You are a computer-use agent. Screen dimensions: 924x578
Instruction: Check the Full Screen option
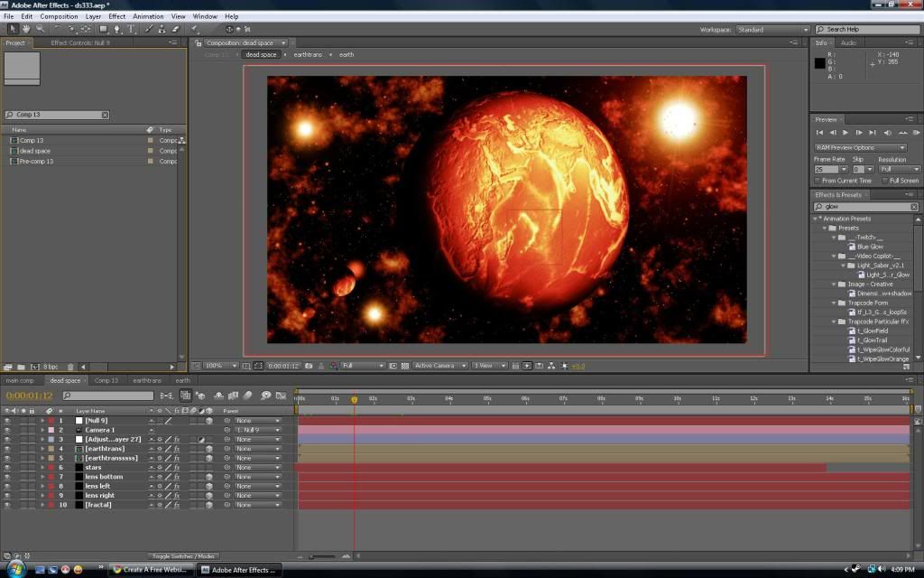coord(884,181)
